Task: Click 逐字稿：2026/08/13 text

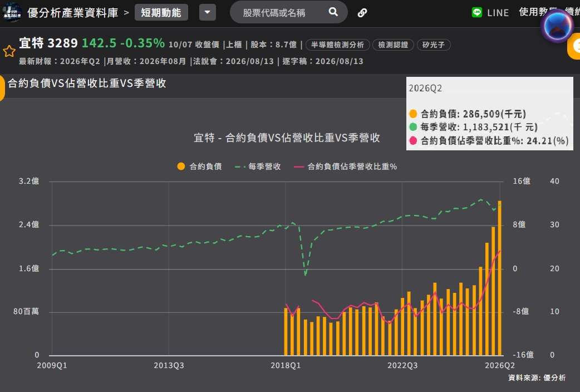Action: [x=323, y=61]
